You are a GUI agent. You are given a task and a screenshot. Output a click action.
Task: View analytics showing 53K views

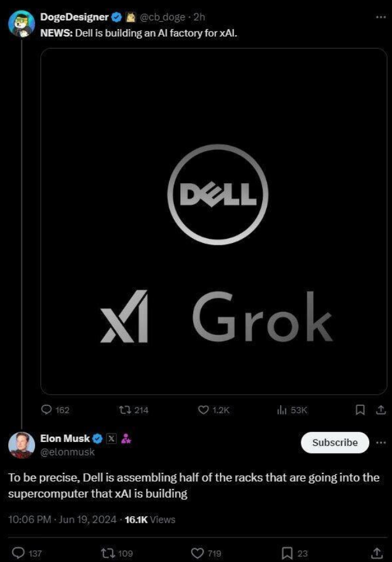click(281, 410)
